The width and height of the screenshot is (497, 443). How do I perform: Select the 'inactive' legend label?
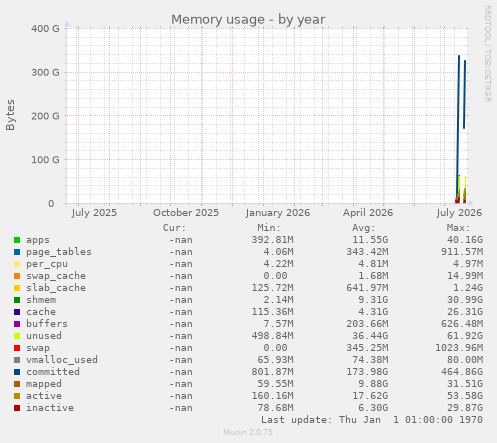pos(50,408)
